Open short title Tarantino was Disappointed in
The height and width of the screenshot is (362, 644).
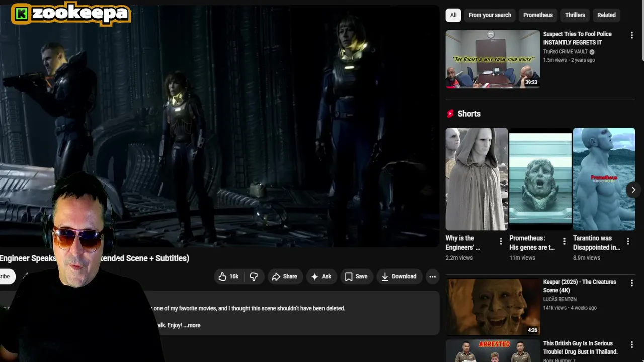pos(596,243)
